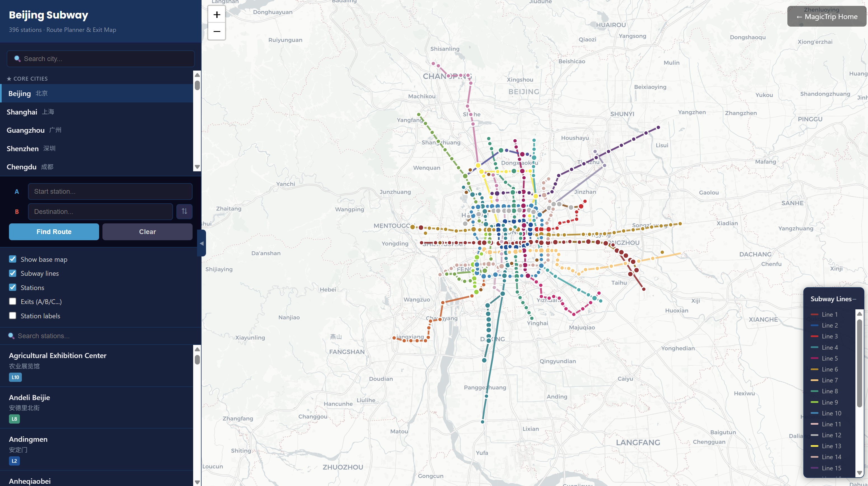
Task: Click the L10 line badge
Action: coord(15,377)
